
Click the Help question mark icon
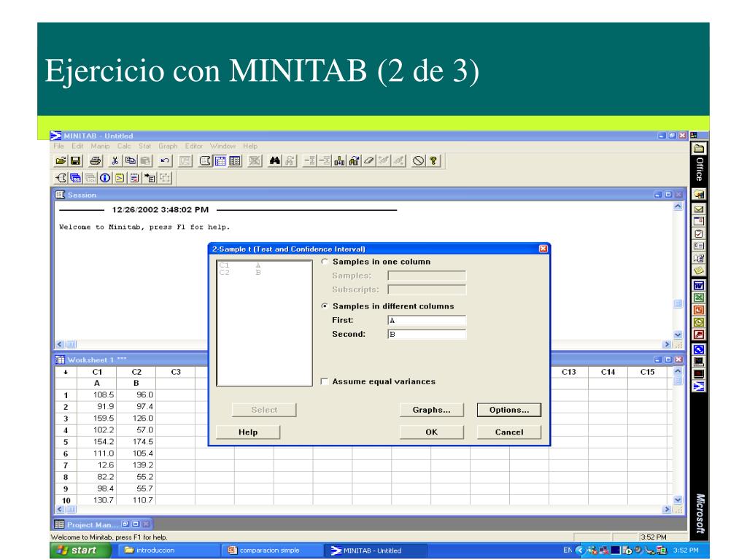pos(433,161)
